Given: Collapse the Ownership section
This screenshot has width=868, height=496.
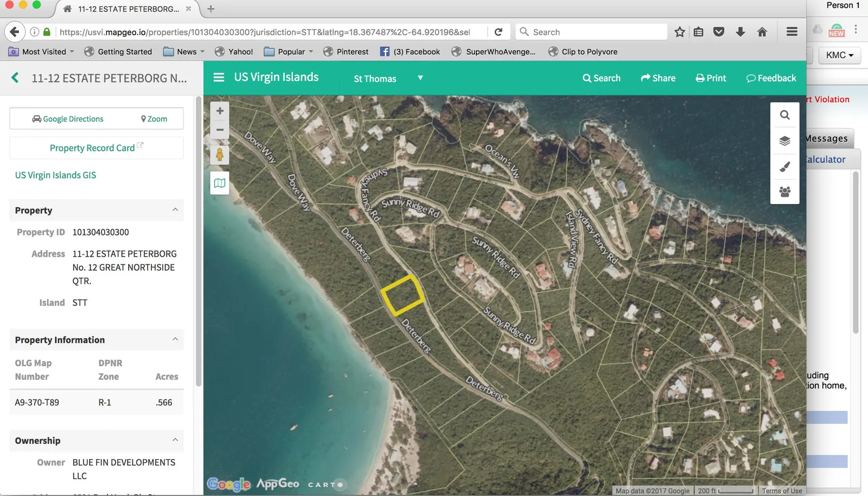Looking at the screenshot, I should (x=175, y=440).
